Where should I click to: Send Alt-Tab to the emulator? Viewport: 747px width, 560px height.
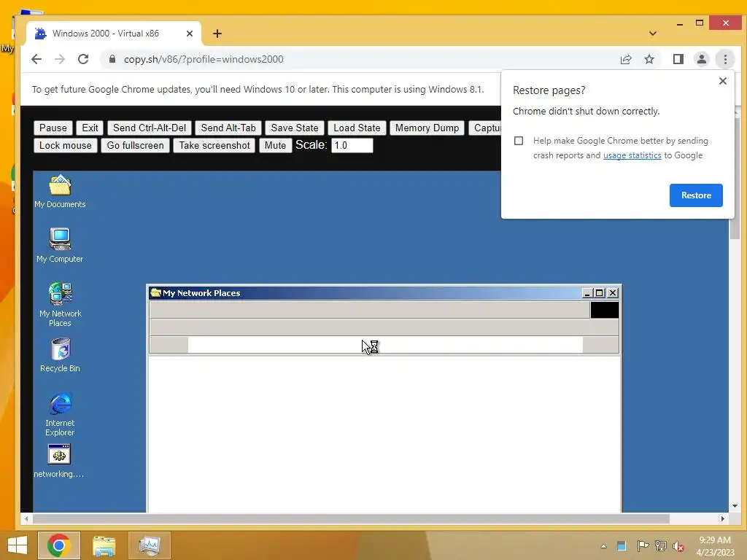[228, 128]
